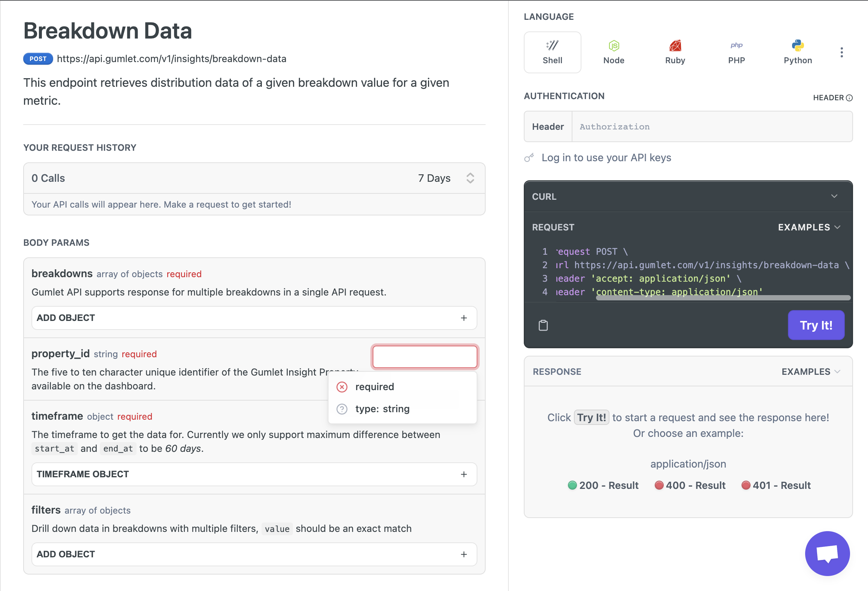
Task: Add object to filters parameter
Action: [x=254, y=554]
